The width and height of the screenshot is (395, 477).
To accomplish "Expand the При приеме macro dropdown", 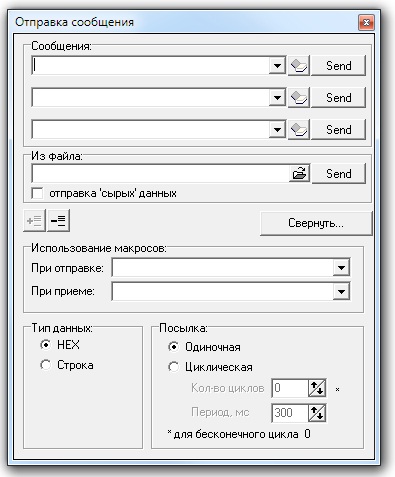I will click(341, 292).
